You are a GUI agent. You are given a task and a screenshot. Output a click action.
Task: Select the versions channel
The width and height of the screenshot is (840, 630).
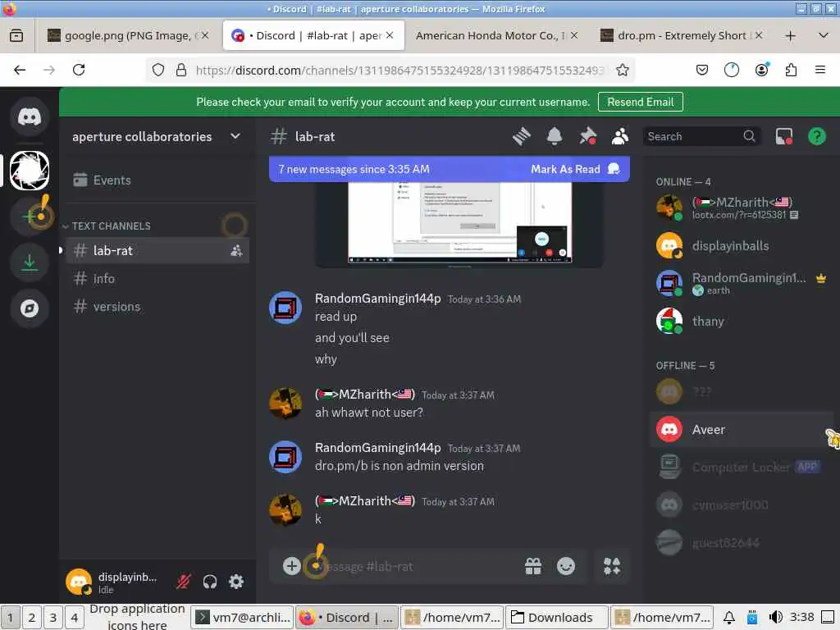tap(157, 307)
